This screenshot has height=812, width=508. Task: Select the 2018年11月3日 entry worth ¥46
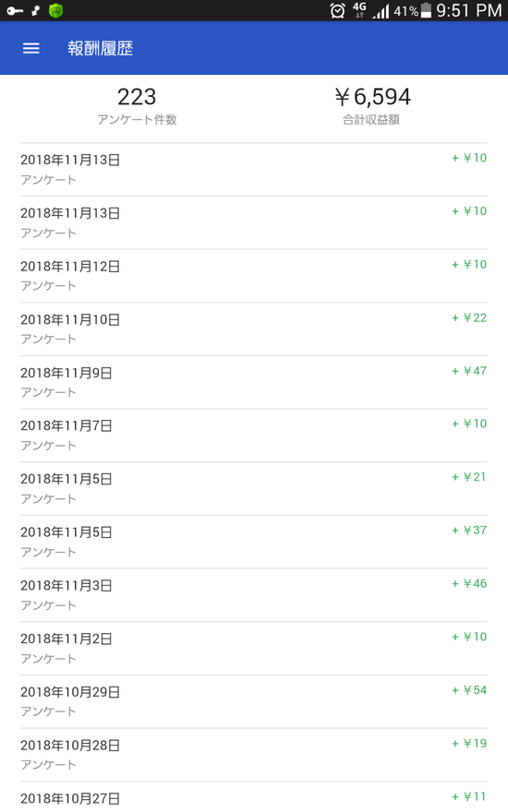point(254,595)
